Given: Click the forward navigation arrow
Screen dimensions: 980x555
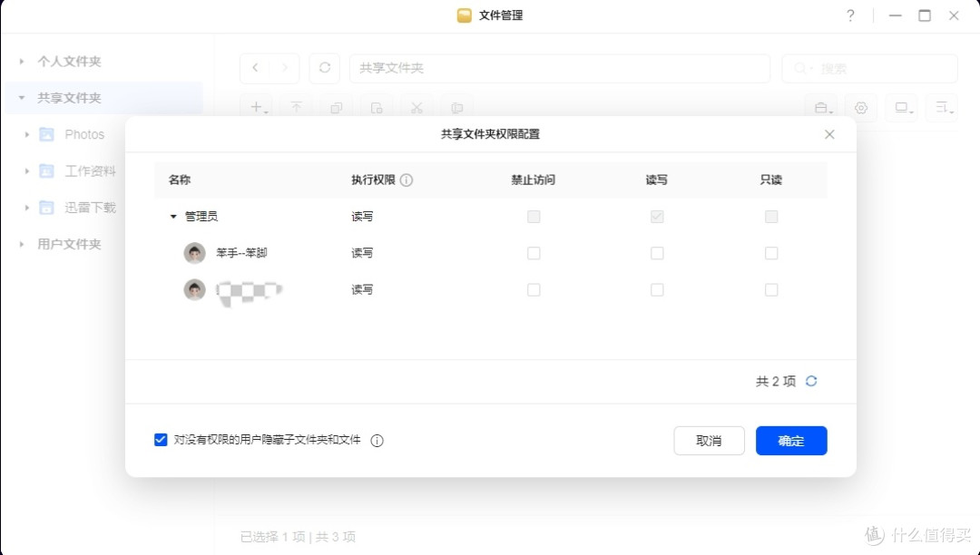Looking at the screenshot, I should (x=284, y=68).
